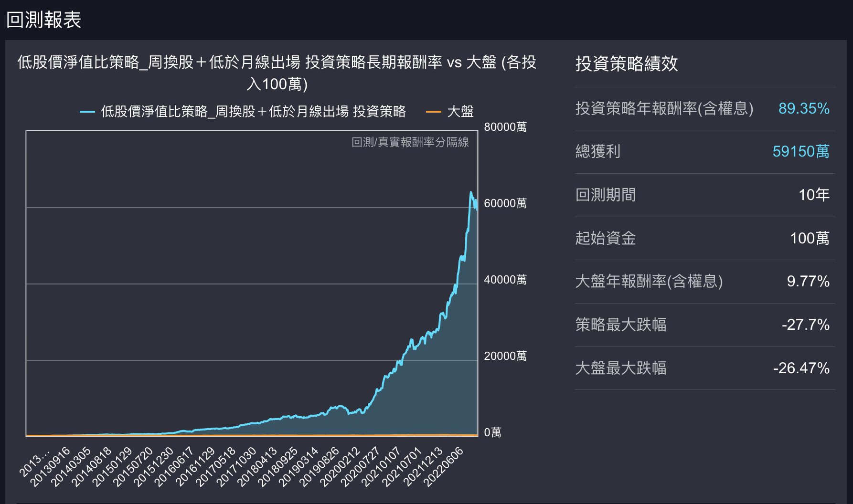Click the 89.35% annual return value
853x504 pixels.
pos(803,108)
